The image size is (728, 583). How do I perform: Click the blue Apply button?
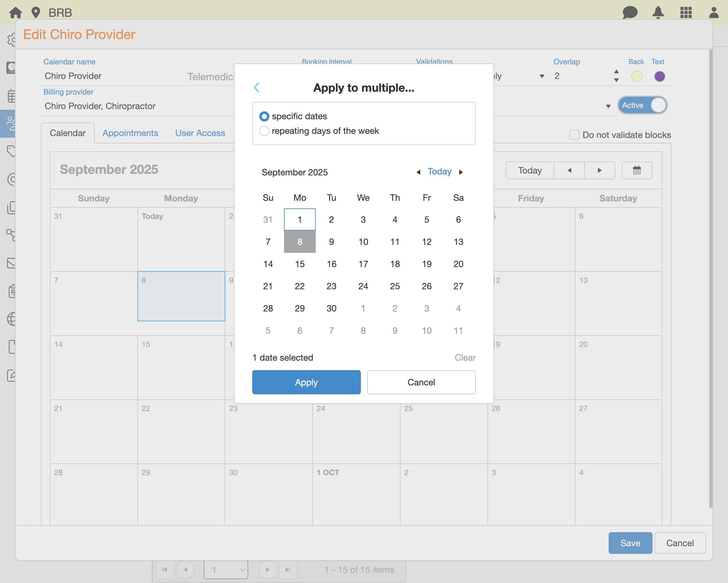click(x=306, y=382)
